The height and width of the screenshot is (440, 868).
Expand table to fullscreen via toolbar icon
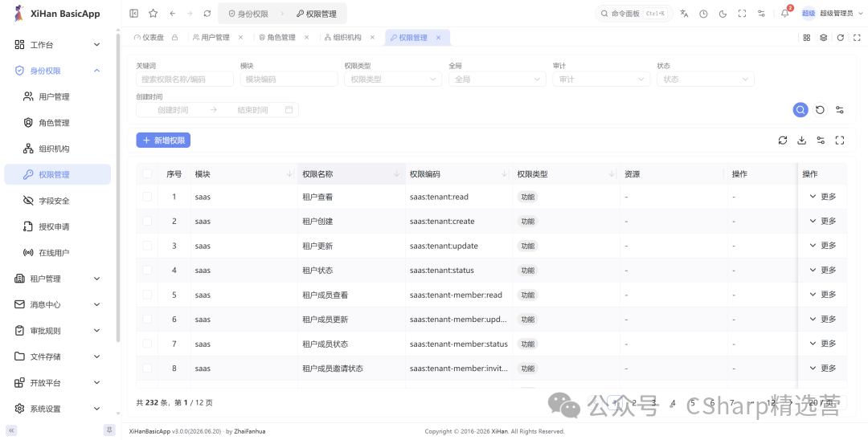tap(840, 141)
